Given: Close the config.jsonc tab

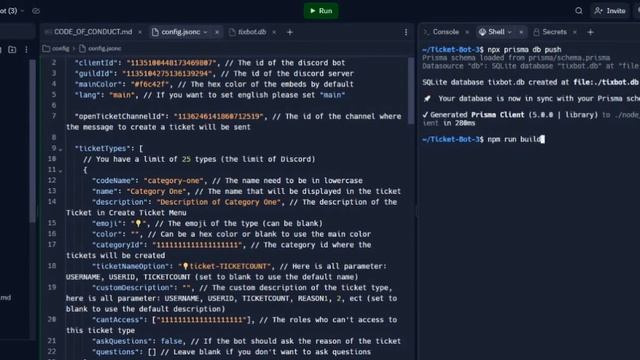Looking at the screenshot, I should click(217, 32).
